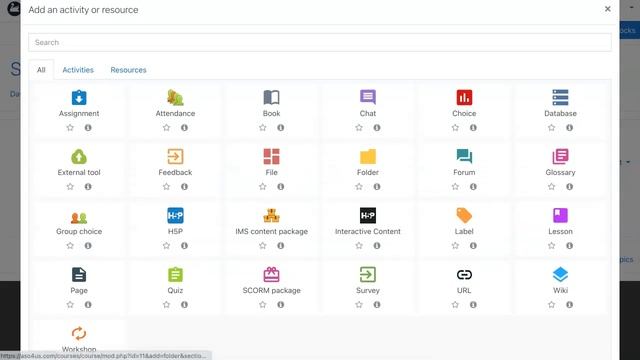640x360 pixels.
Task: Show info for IMS content package
Action: tap(281, 246)
